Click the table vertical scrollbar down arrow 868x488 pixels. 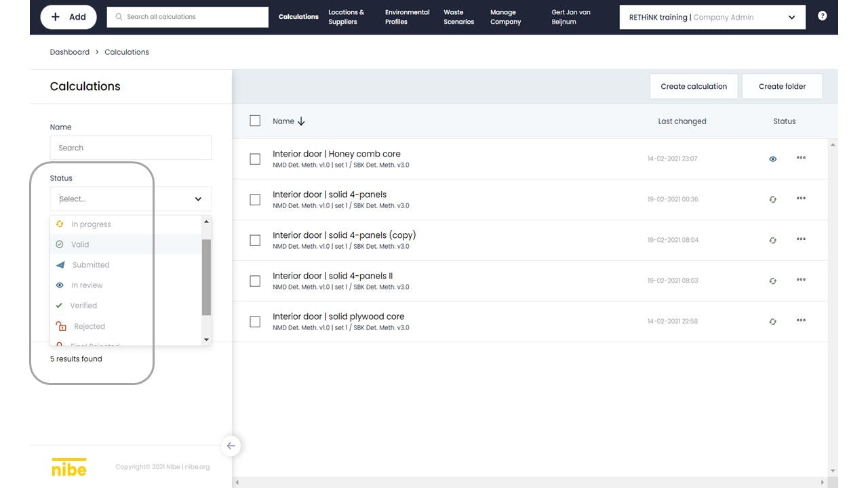833,471
